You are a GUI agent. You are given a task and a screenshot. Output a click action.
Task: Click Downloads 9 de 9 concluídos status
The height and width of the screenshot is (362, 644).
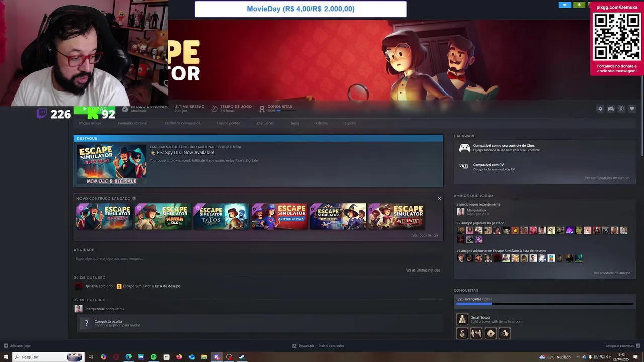[x=318, y=346]
